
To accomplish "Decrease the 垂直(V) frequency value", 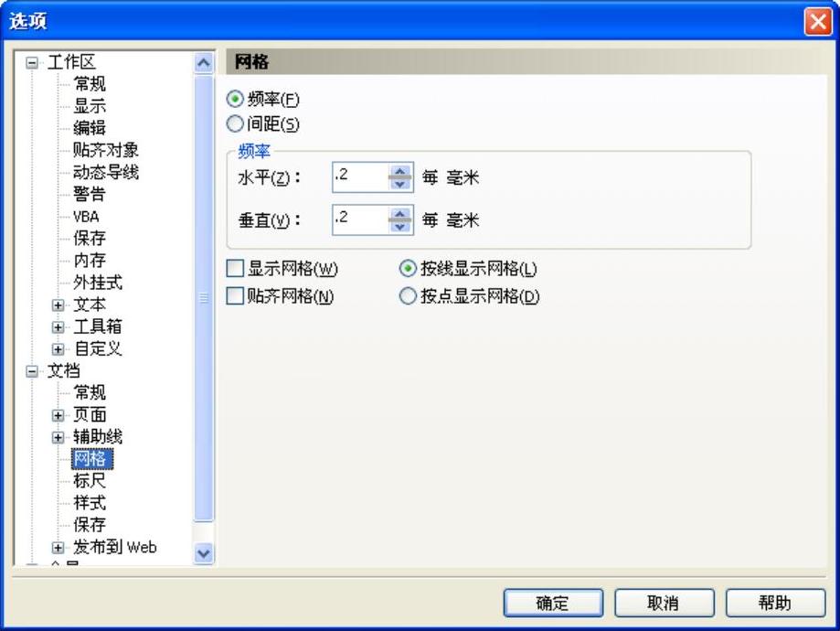I will (399, 227).
